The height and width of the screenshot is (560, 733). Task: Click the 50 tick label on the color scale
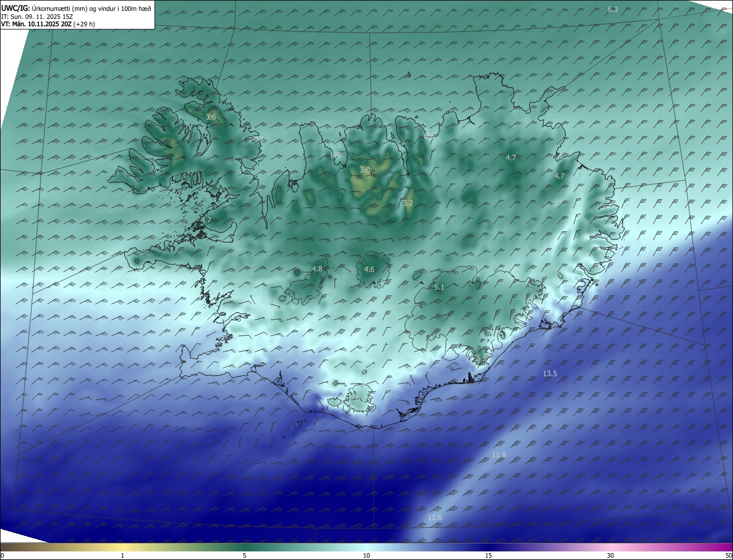(728, 555)
